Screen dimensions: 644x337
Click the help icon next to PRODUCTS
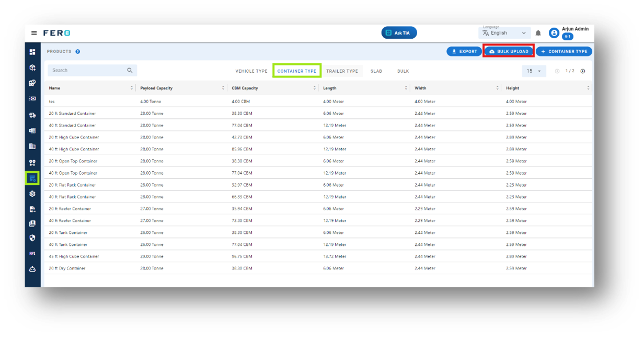[x=78, y=52]
